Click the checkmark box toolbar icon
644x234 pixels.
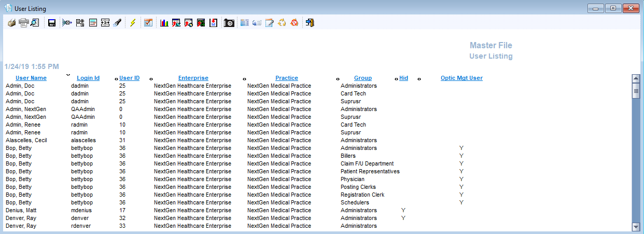click(x=148, y=23)
